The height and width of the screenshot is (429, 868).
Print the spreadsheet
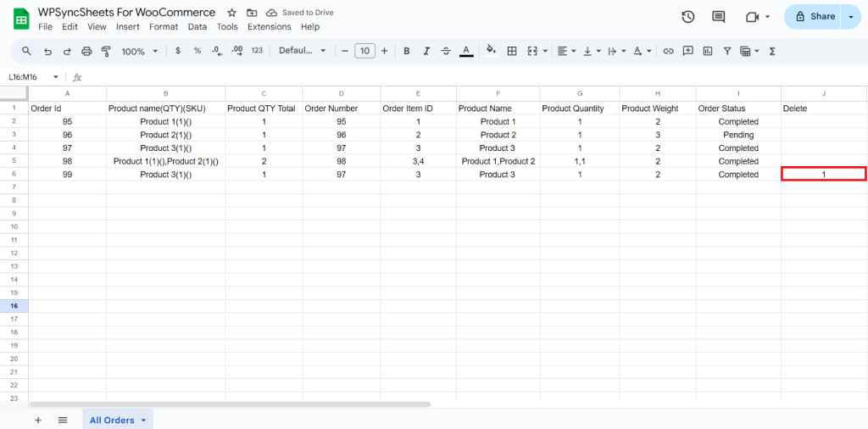[86, 51]
